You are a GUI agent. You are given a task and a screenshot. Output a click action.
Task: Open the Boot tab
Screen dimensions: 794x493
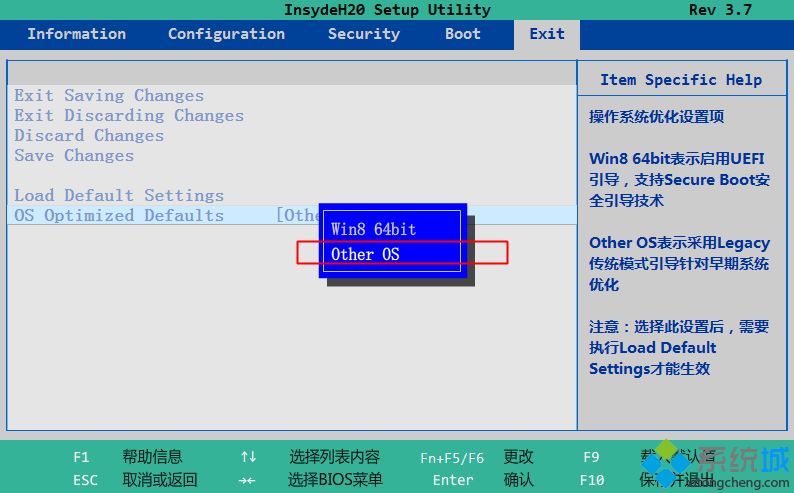[463, 34]
